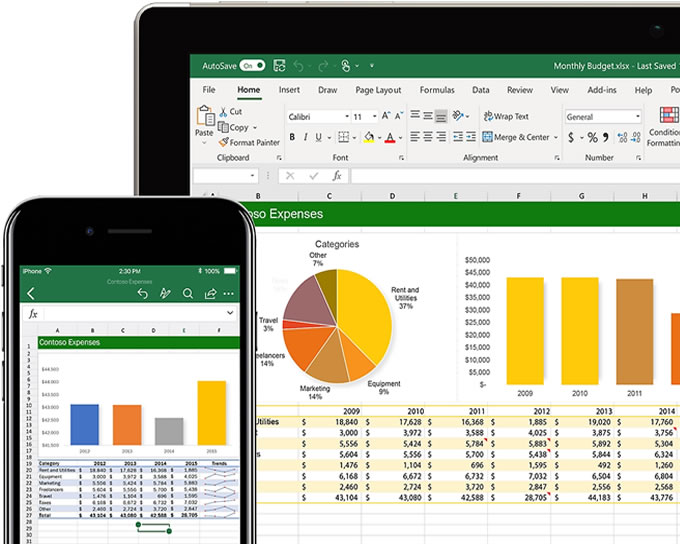Open the Review tab
Viewport: 680px width, 544px height.
[520, 90]
